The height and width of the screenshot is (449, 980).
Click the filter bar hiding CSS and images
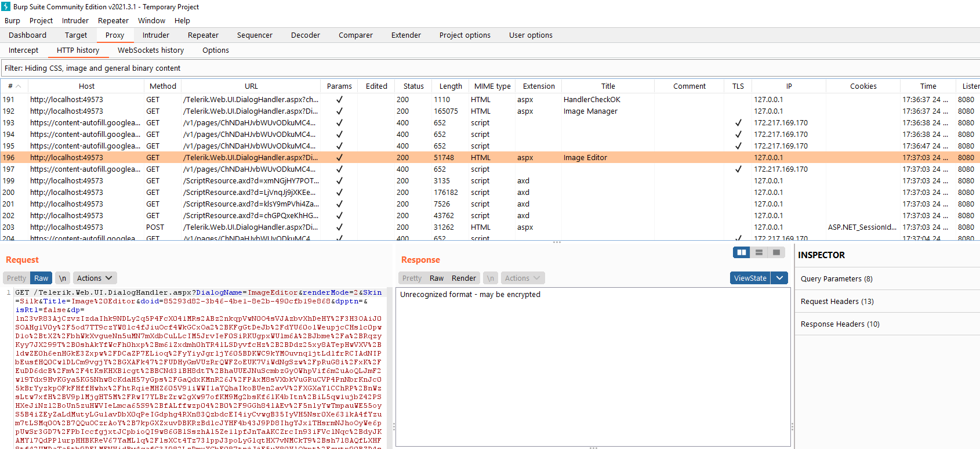pyautogui.click(x=93, y=68)
